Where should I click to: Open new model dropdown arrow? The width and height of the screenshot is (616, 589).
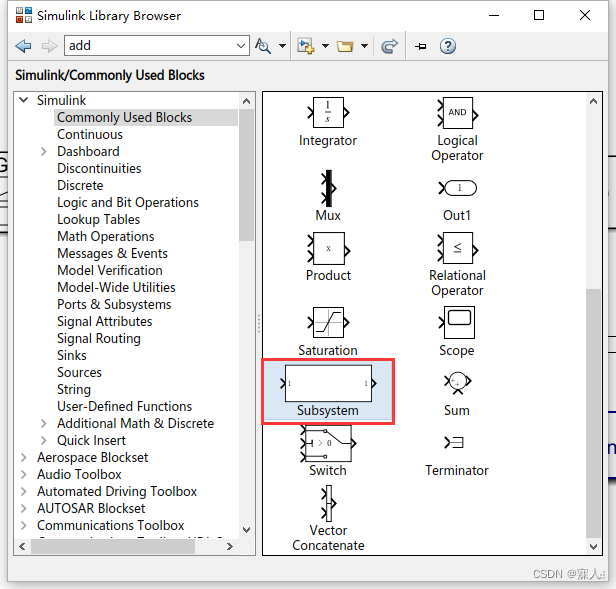pyautogui.click(x=325, y=46)
